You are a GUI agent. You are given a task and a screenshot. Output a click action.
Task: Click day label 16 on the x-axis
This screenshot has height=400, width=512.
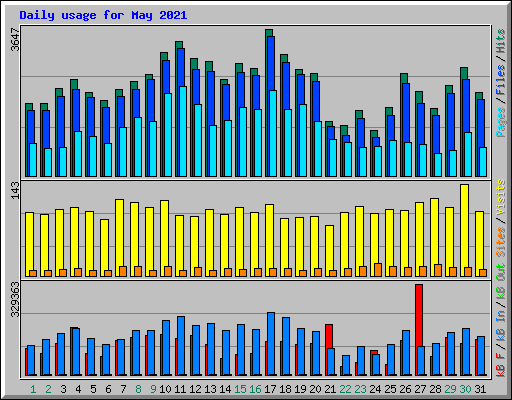[255, 389]
